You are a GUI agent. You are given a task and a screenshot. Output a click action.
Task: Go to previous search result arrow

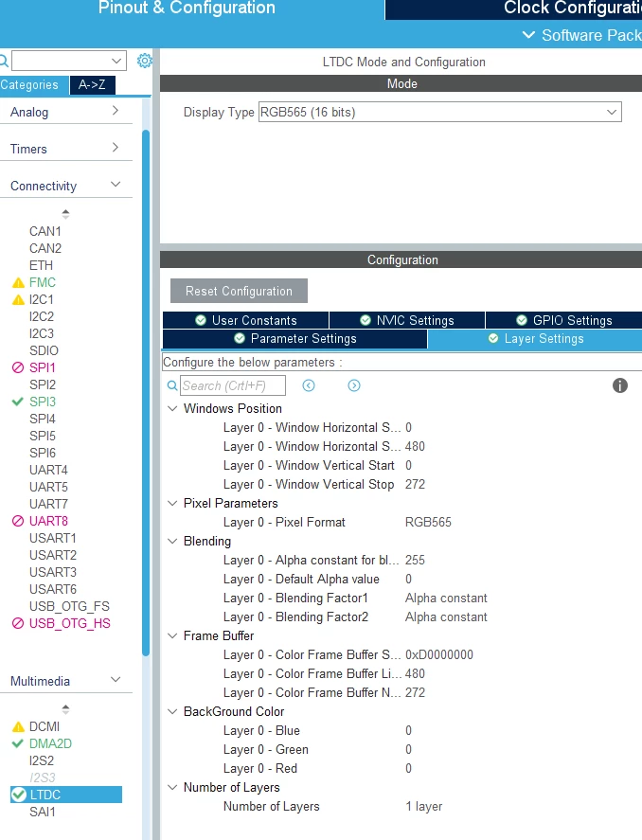(x=309, y=385)
